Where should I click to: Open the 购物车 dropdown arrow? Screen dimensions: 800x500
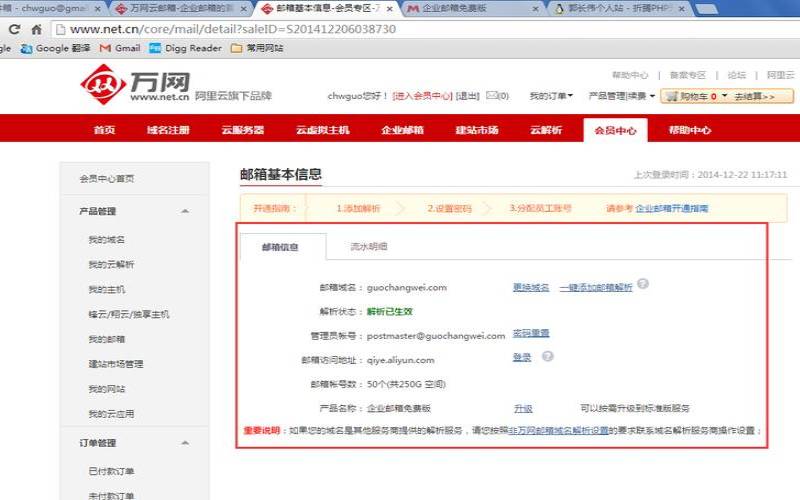tap(724, 95)
